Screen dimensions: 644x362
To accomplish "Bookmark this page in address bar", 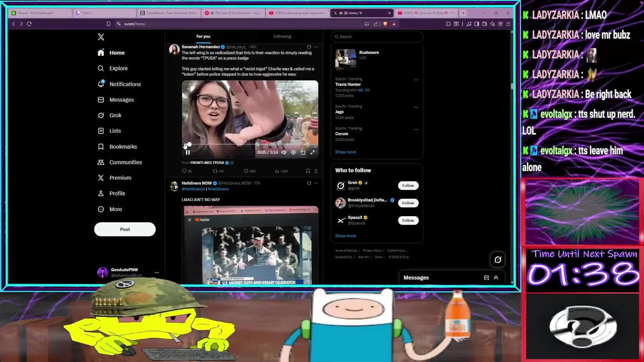I will click(x=108, y=24).
